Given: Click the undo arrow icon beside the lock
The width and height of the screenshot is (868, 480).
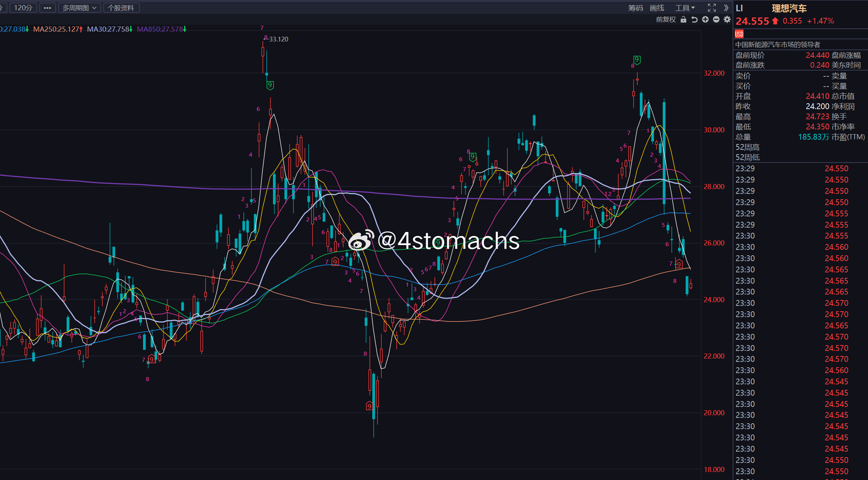Looking at the screenshot, I should pyautogui.click(x=694, y=20).
